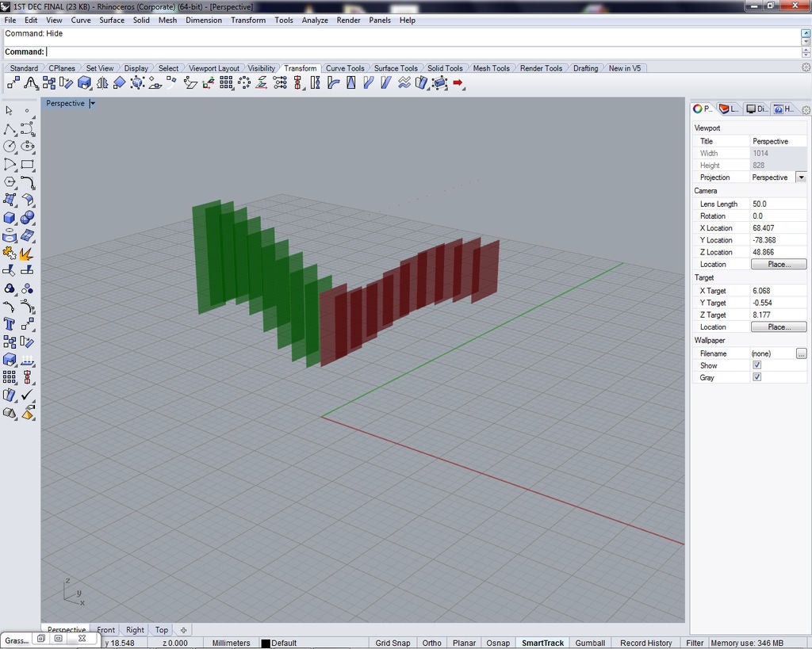Open the panel options gear beside Help tab
The height and width of the screenshot is (649, 812).
(x=806, y=109)
